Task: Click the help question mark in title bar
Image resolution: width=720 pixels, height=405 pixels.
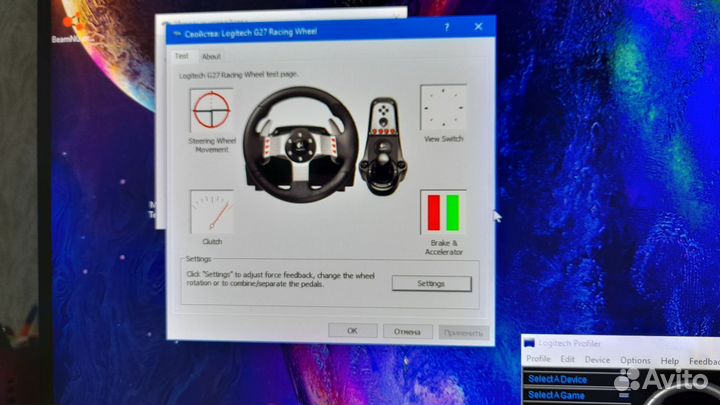Action: point(446,27)
